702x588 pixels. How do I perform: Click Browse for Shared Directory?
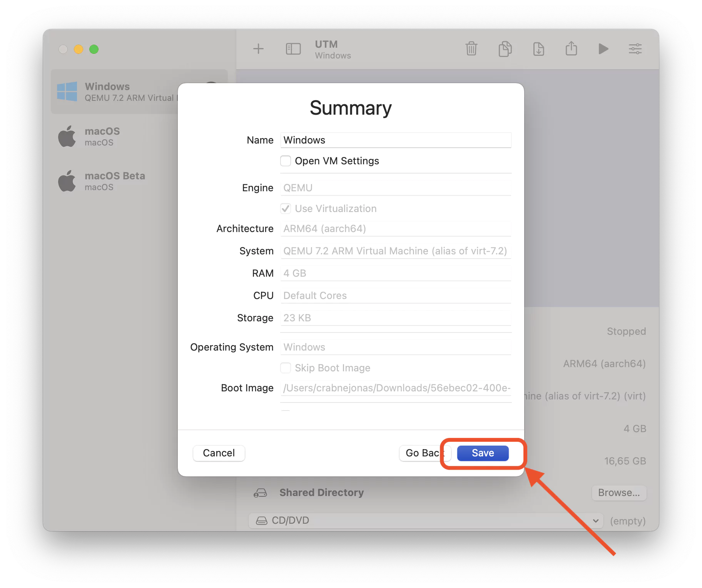point(619,493)
